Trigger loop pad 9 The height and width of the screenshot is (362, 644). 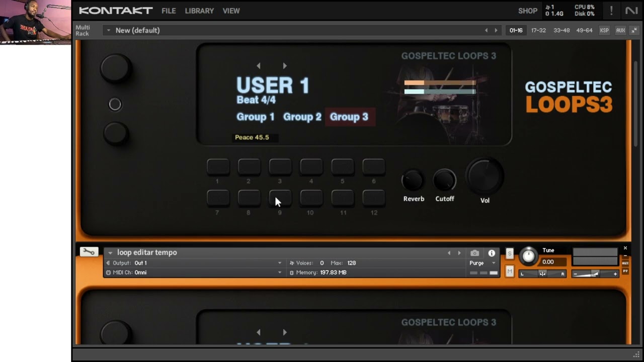pos(280,198)
